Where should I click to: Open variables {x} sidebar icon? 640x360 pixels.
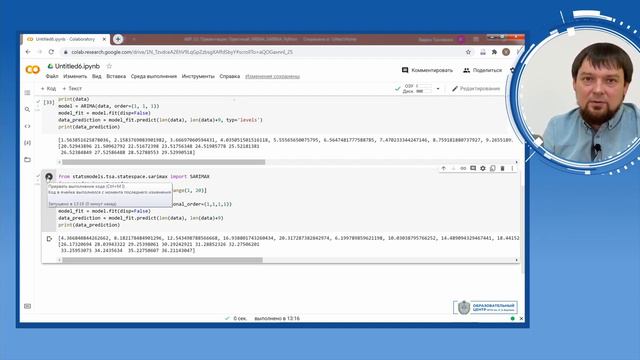pyautogui.click(x=27, y=143)
